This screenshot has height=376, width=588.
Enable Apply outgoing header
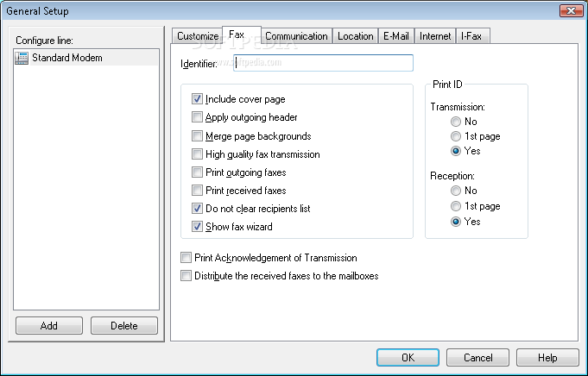click(197, 116)
